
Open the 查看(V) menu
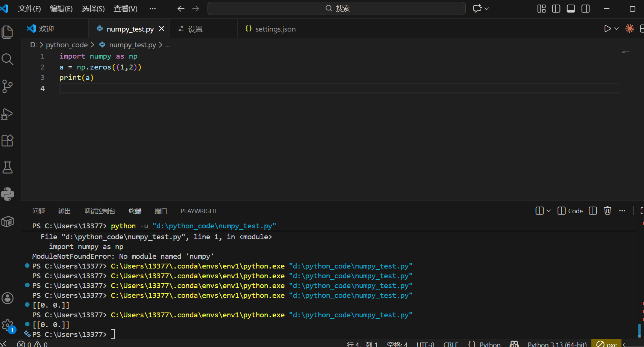(126, 9)
